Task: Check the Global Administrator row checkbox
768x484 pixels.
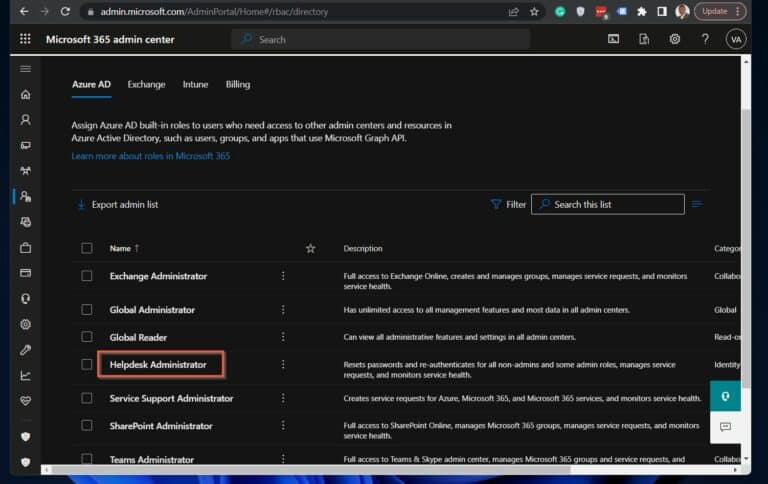Action: 87,310
